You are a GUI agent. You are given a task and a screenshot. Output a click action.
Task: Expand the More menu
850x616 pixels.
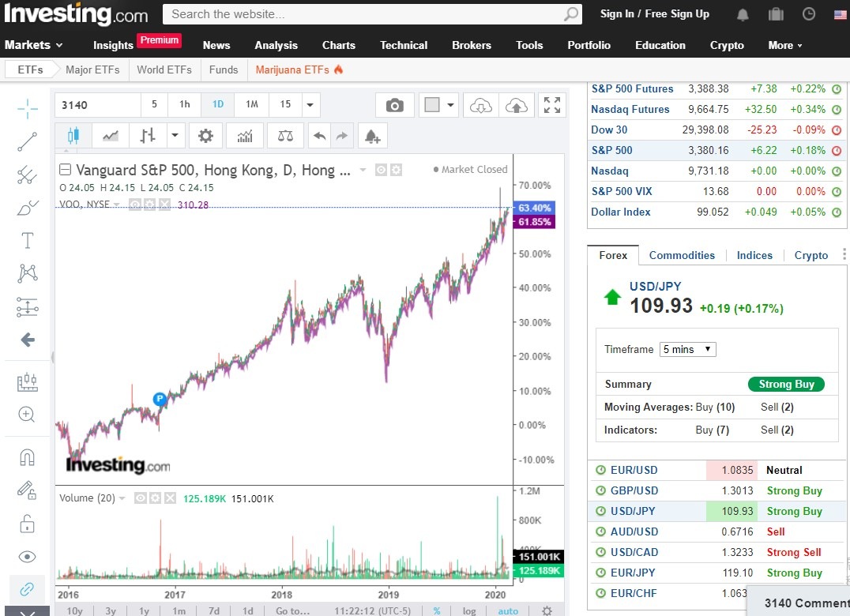785,46
